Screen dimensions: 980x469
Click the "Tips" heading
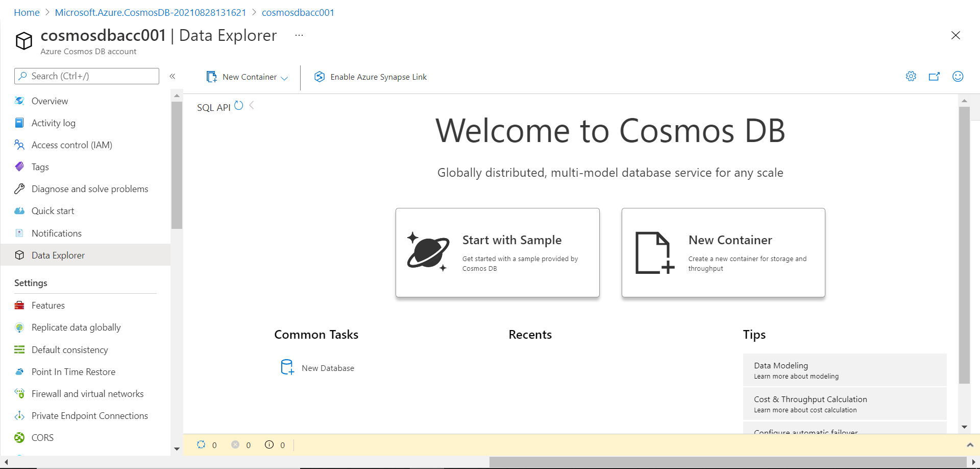click(754, 335)
